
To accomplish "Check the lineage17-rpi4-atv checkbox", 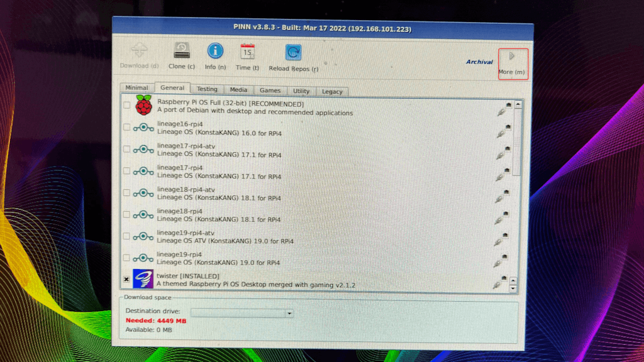I will point(127,149).
